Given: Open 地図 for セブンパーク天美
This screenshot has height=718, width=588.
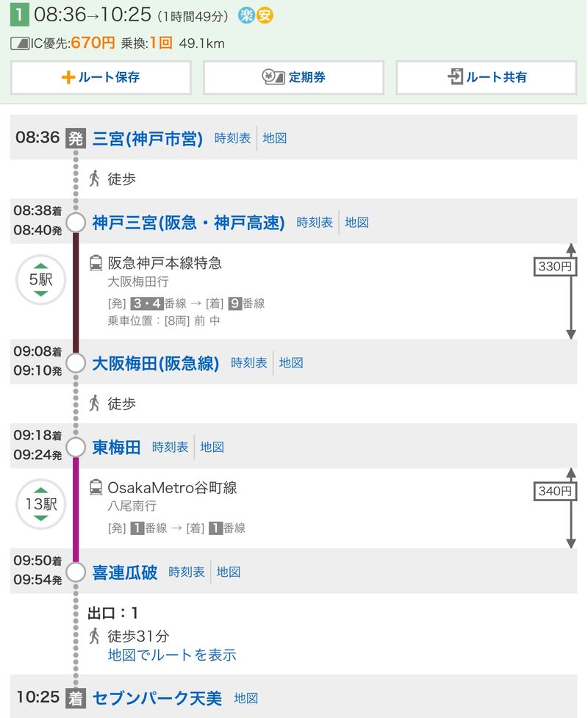Looking at the screenshot, I should click(246, 697).
